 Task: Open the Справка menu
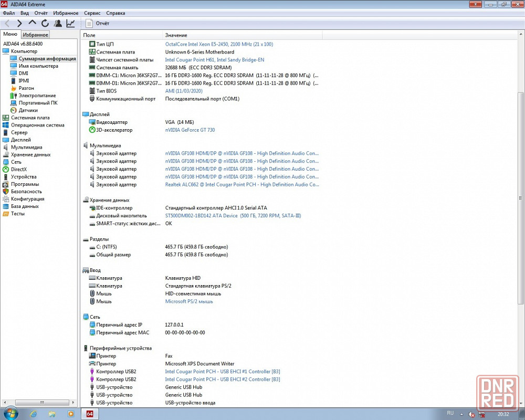coord(115,13)
